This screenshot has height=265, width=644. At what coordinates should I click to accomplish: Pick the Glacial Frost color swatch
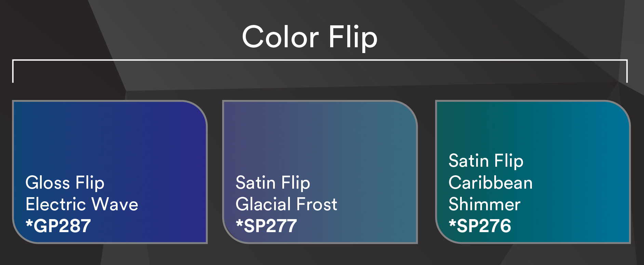point(320,172)
